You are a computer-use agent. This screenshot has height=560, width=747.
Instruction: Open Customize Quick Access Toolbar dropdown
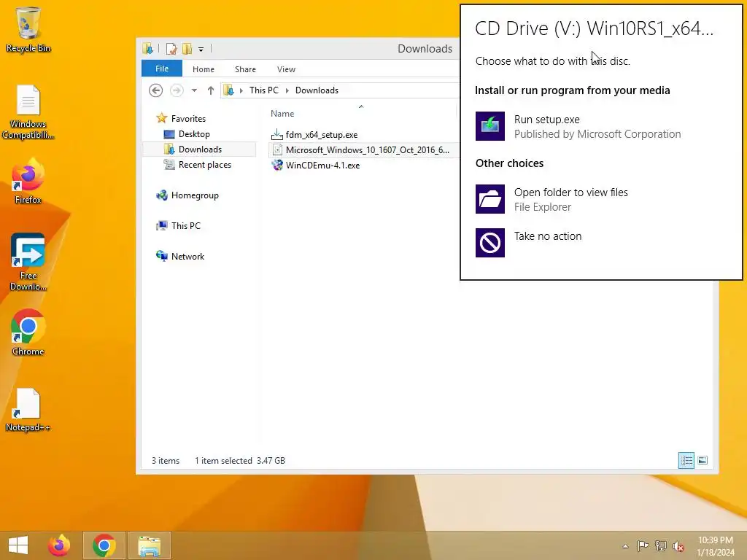pos(201,49)
